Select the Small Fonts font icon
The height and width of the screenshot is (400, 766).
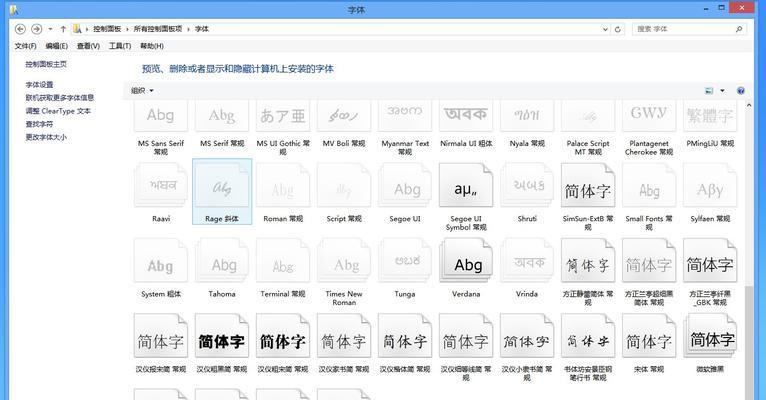pos(649,186)
